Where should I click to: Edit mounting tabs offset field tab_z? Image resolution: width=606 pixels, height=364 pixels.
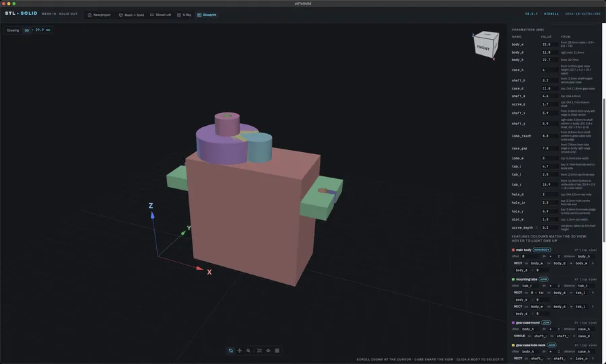pos(531,286)
